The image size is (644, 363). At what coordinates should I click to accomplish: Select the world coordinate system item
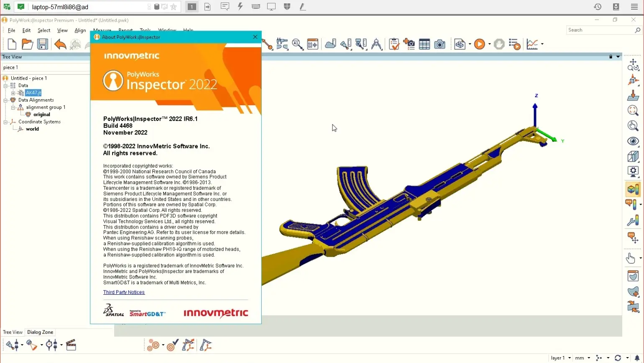pos(32,129)
